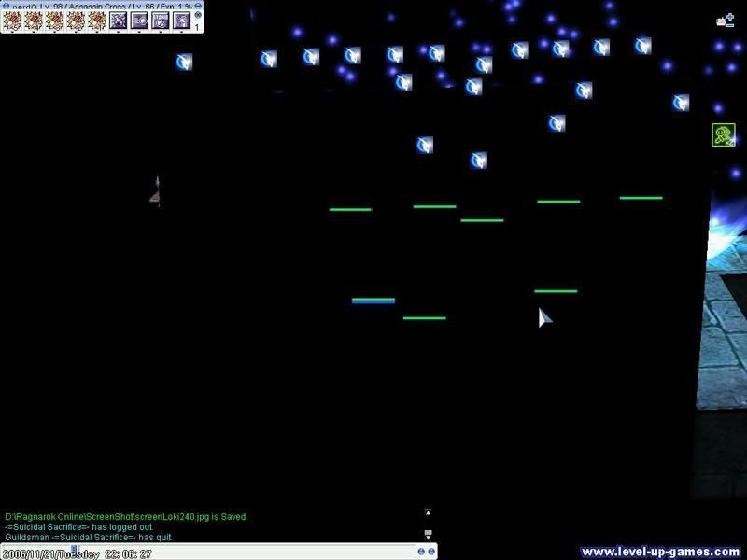Click rightmost round button on chat bar
Screen dimensions: 747x560
click(x=431, y=552)
